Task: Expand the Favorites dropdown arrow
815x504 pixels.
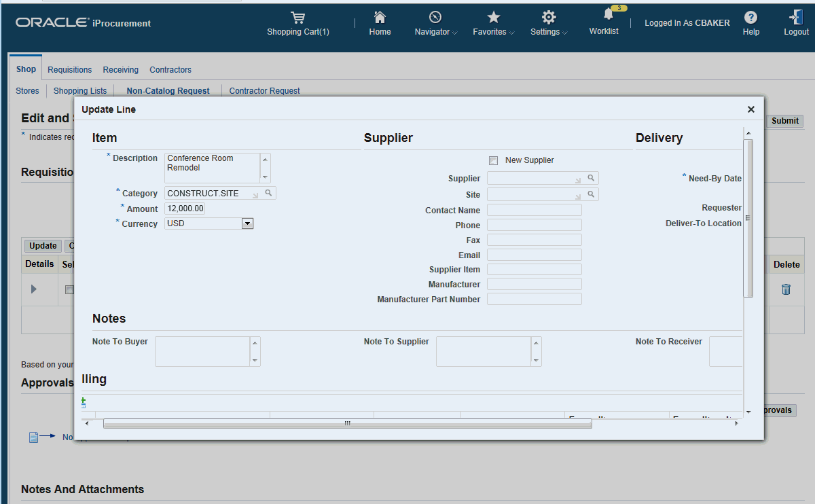Action: point(511,33)
